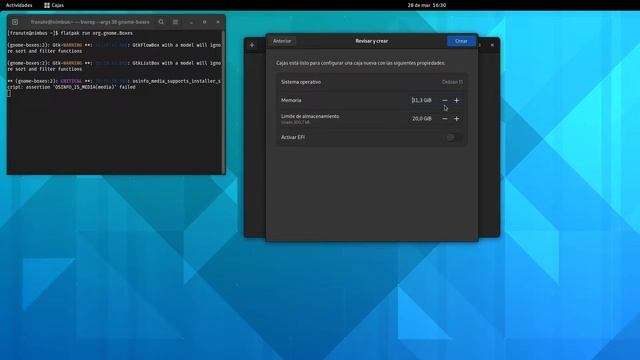Increase Límite de almacenamiento with plus
This screenshot has width=640, height=360.
pos(457,119)
